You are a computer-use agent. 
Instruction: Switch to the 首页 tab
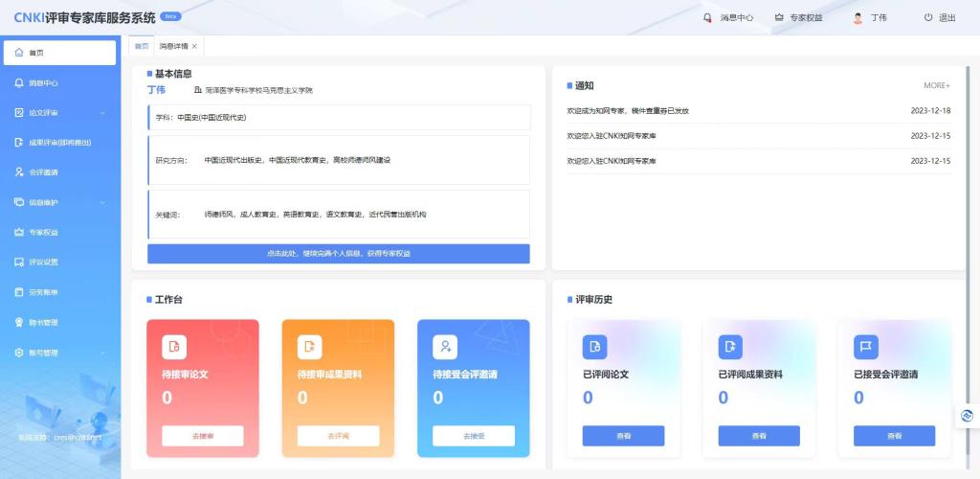(x=142, y=46)
